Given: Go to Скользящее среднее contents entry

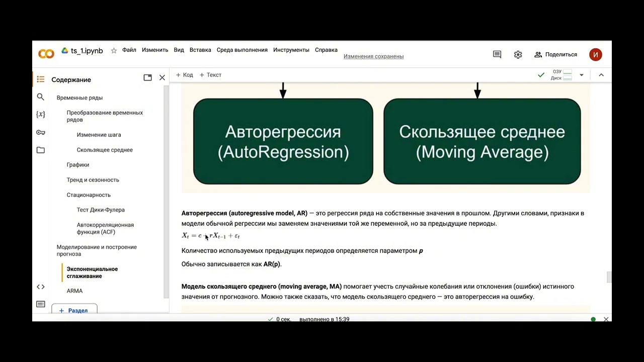Looking at the screenshot, I should 105,150.
